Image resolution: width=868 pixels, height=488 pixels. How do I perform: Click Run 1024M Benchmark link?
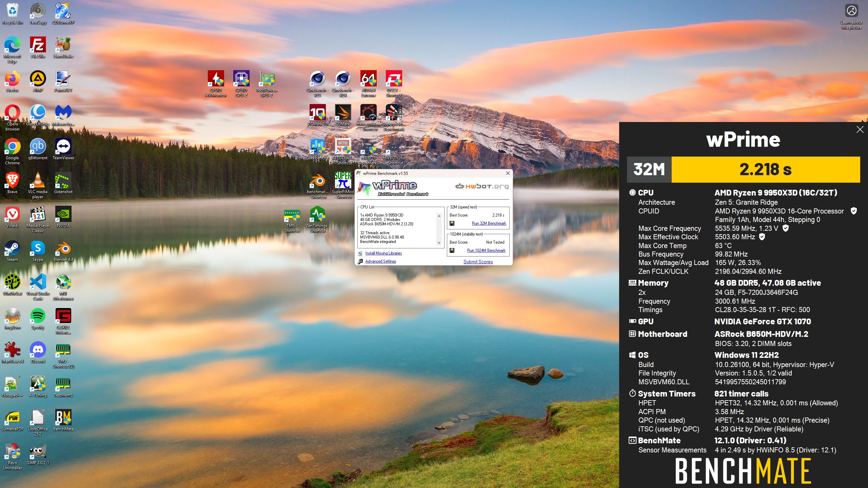[486, 250]
